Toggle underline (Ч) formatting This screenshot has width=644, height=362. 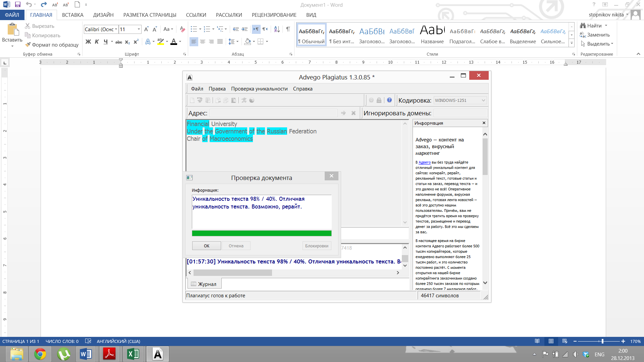(105, 42)
